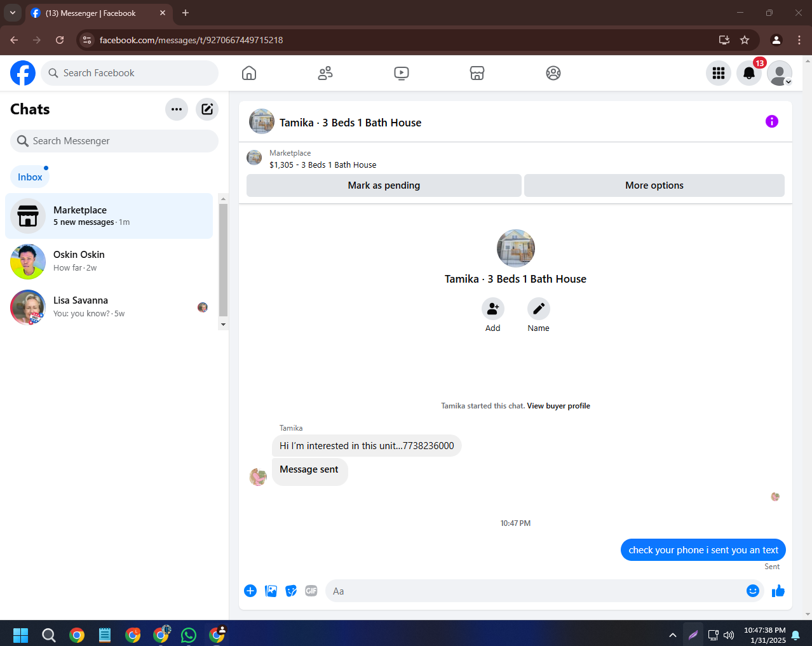
Task: Open the Marketplace chat with 5 new messages
Action: click(x=109, y=216)
